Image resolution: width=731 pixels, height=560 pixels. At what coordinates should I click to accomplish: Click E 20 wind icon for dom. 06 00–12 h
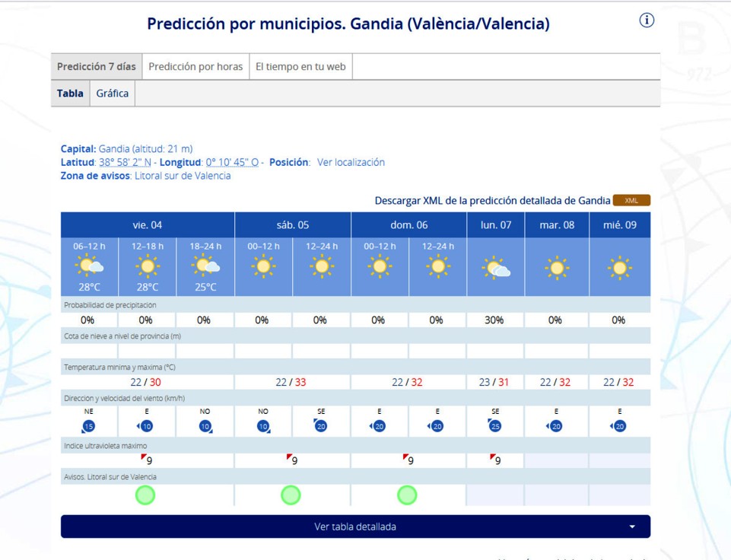click(377, 426)
